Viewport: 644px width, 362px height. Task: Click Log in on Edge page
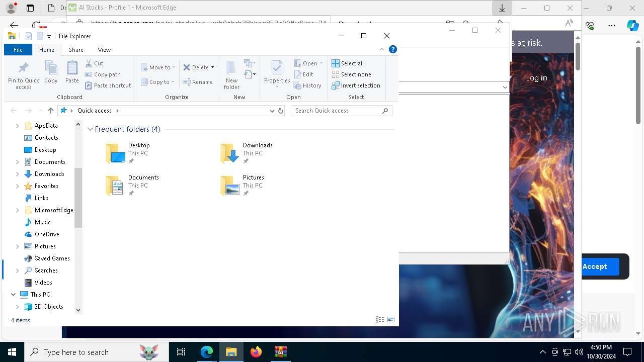pyautogui.click(x=536, y=78)
